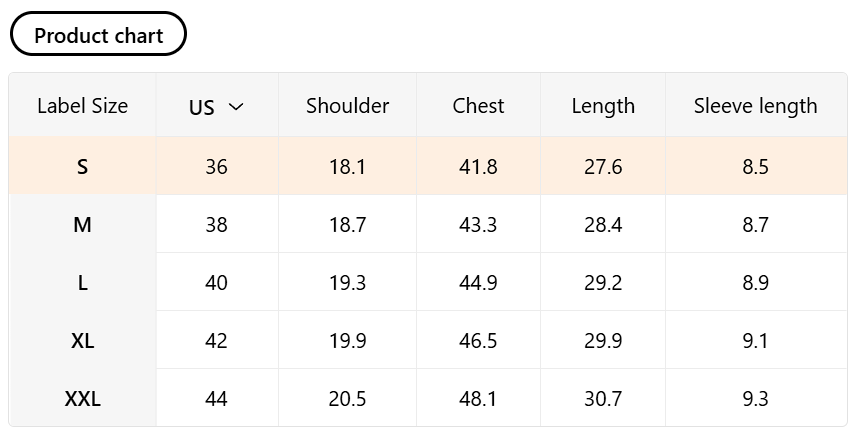Click the US size 44 cell
Screen dimensions: 856x433
click(x=216, y=399)
